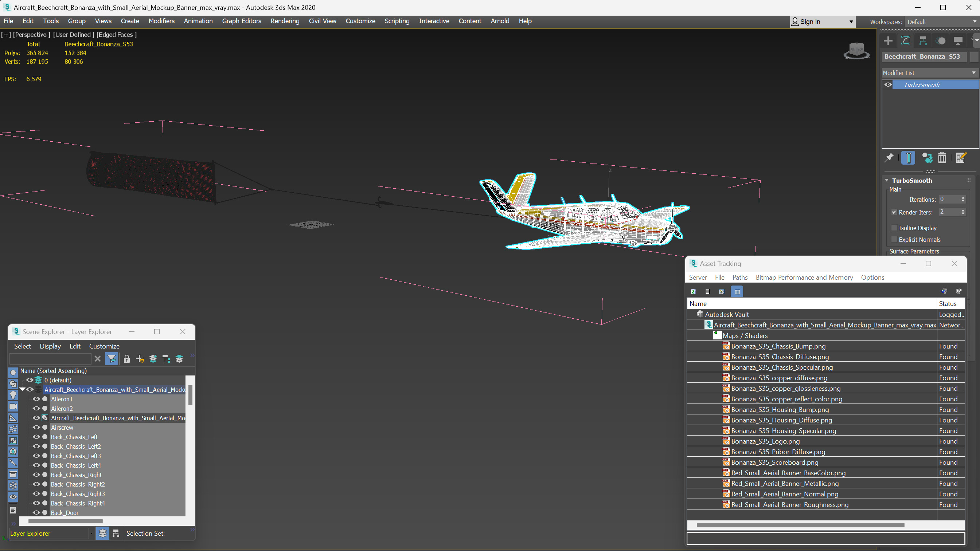Toggle TurboSmooth modifier visibility eye
Viewport: 980px width, 551px height.
[x=888, y=85]
